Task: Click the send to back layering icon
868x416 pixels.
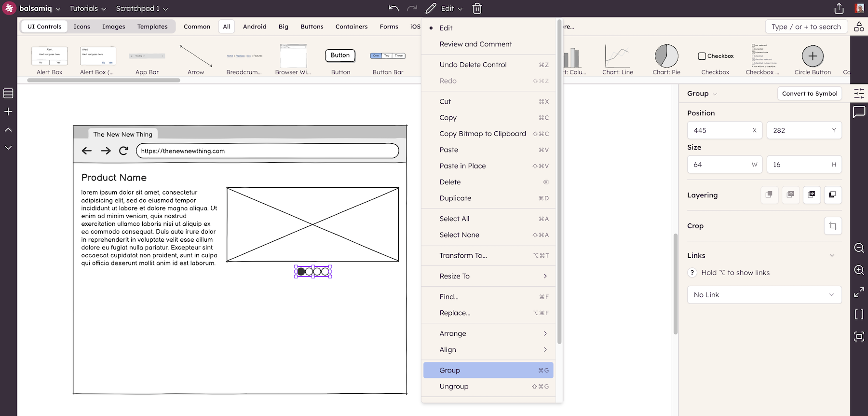Action: coord(833,195)
